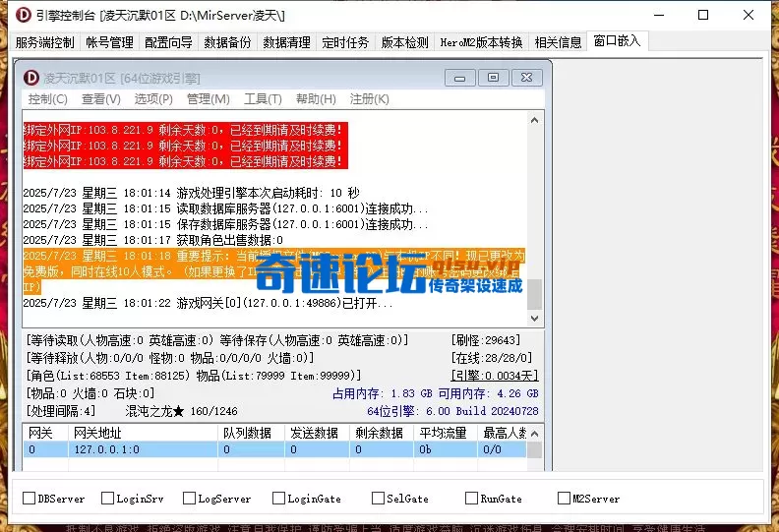Open the 工具(T) menu
Image resolution: width=779 pixels, height=532 pixels.
[x=263, y=99]
